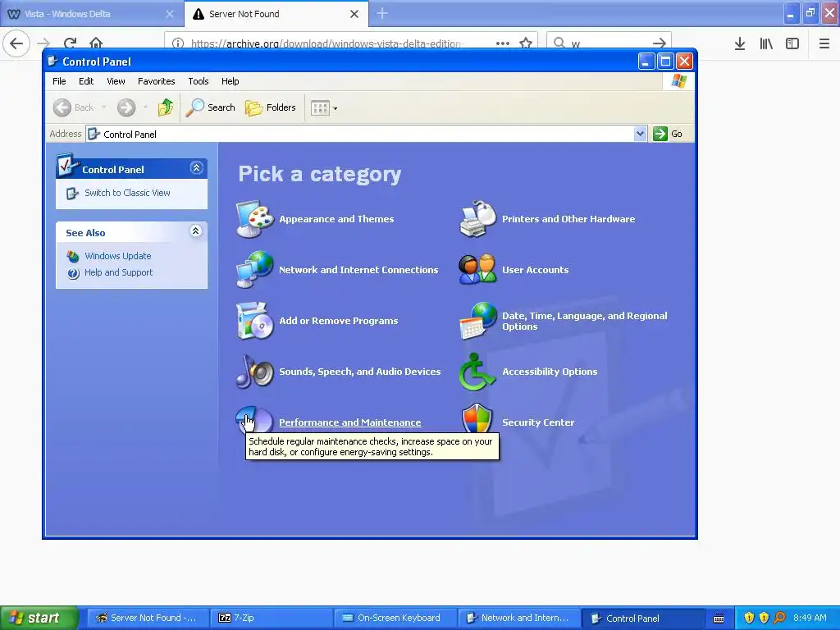Screen dimensions: 840x630
Task: Open the Back button history dropdown arrow
Action: pos(104,107)
